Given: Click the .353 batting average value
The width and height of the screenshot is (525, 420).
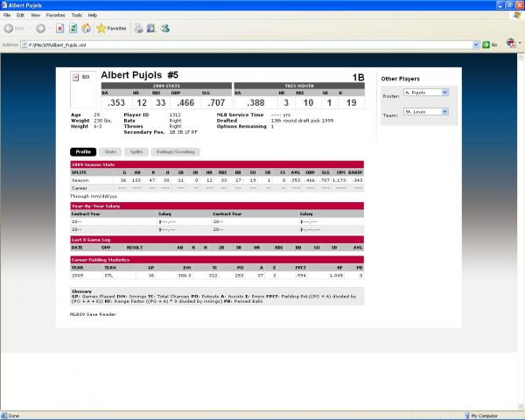Looking at the screenshot, I should [x=116, y=103].
